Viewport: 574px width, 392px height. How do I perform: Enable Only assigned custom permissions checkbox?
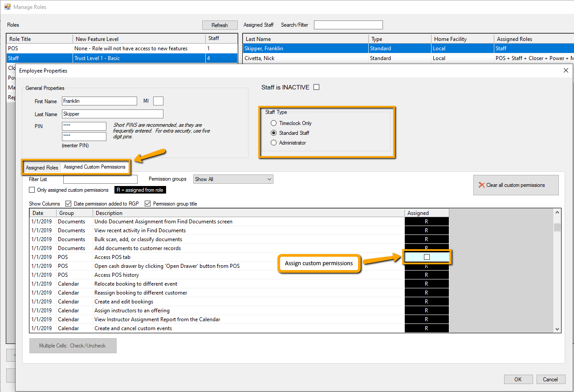coord(32,190)
